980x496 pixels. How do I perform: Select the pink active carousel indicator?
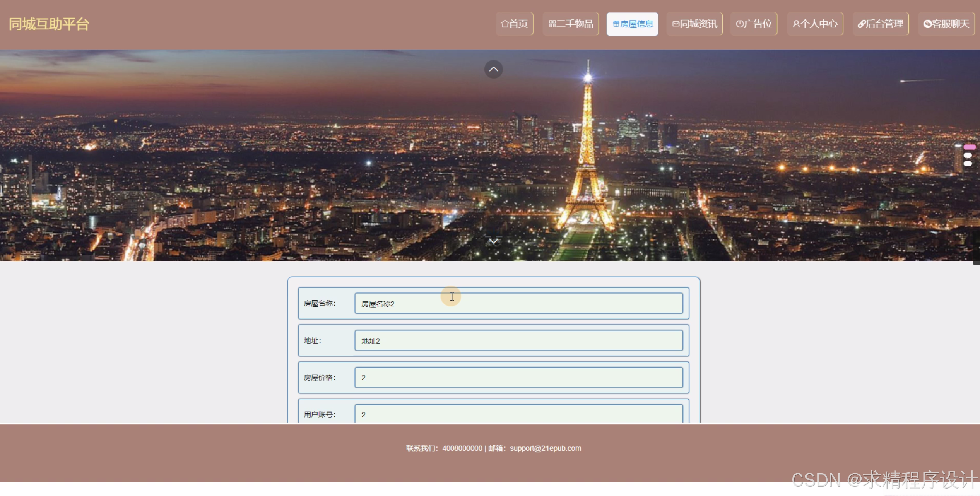tap(969, 147)
